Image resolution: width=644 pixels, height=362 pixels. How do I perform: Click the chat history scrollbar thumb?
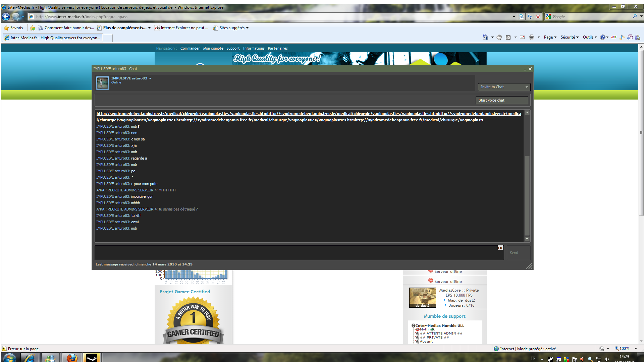[x=527, y=196]
